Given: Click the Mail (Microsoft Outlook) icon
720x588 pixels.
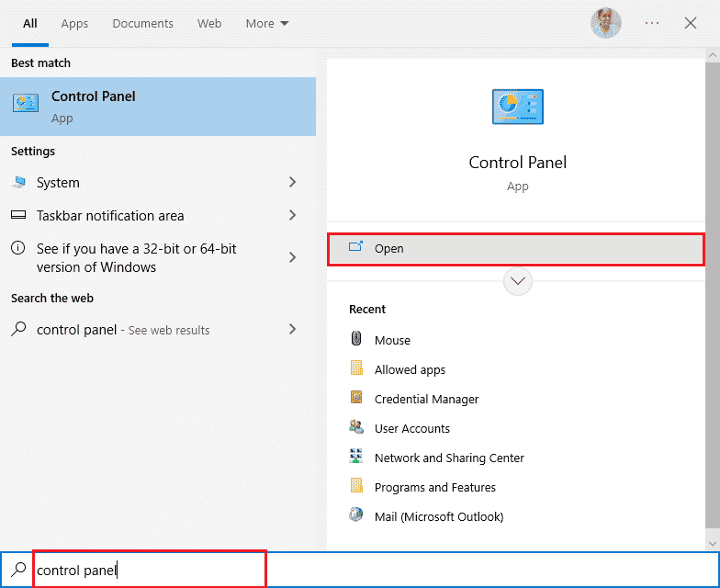Looking at the screenshot, I should (x=356, y=515).
